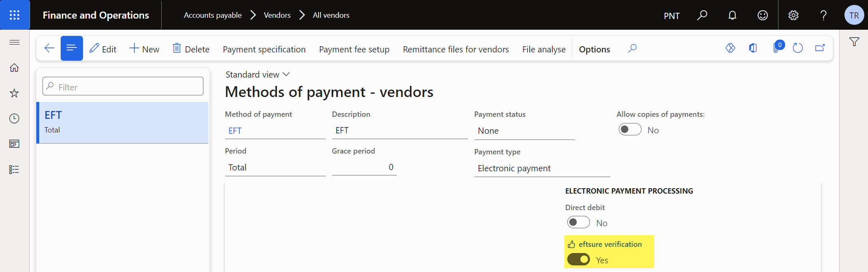Viewport: 868px width, 272px height.
Task: Open Remittance files for vendors
Action: click(456, 50)
